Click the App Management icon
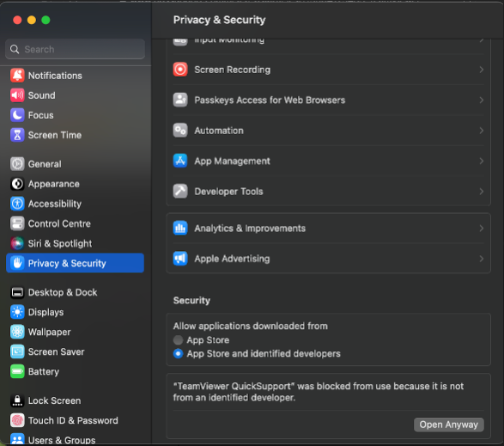Screen dimensions: 504x446 (x=180, y=161)
